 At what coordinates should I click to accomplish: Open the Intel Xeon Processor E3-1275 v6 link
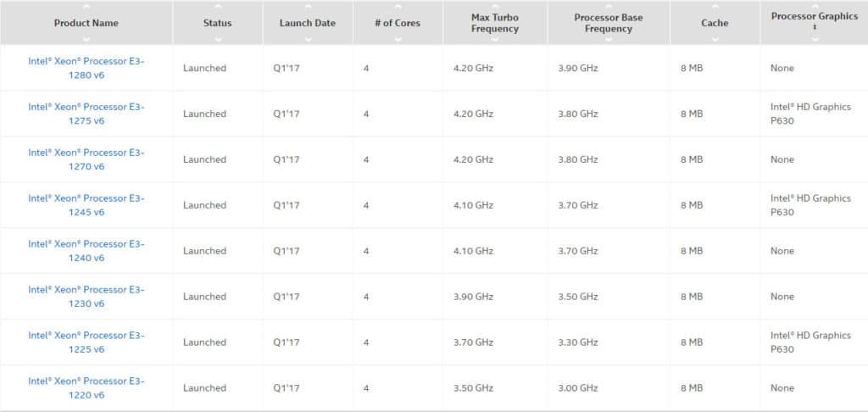86,114
